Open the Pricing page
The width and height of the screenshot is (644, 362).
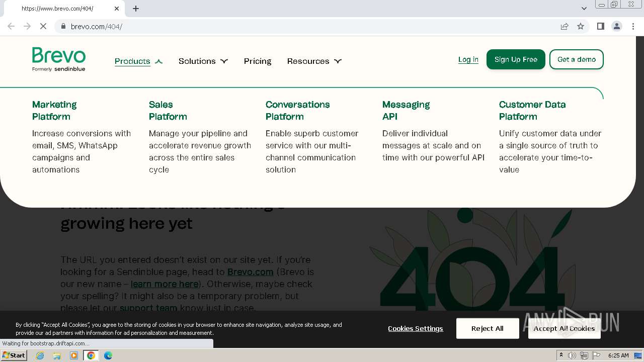(258, 61)
